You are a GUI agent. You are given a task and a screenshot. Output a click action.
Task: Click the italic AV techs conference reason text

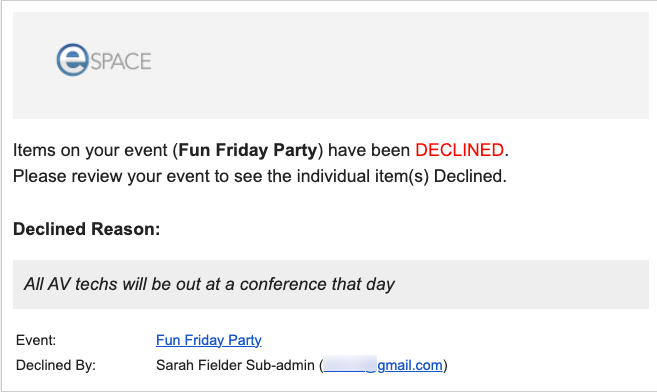pos(209,284)
